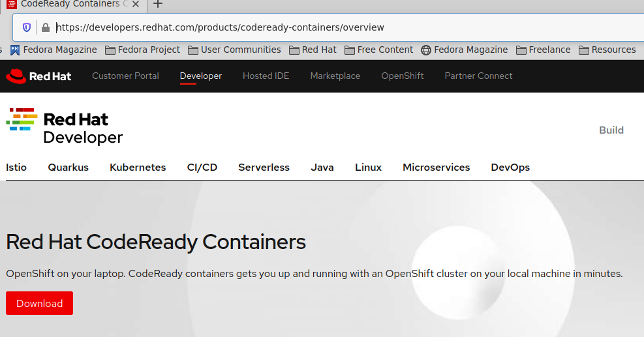Select the Quarkus topic
This screenshot has height=337, width=644.
point(68,168)
